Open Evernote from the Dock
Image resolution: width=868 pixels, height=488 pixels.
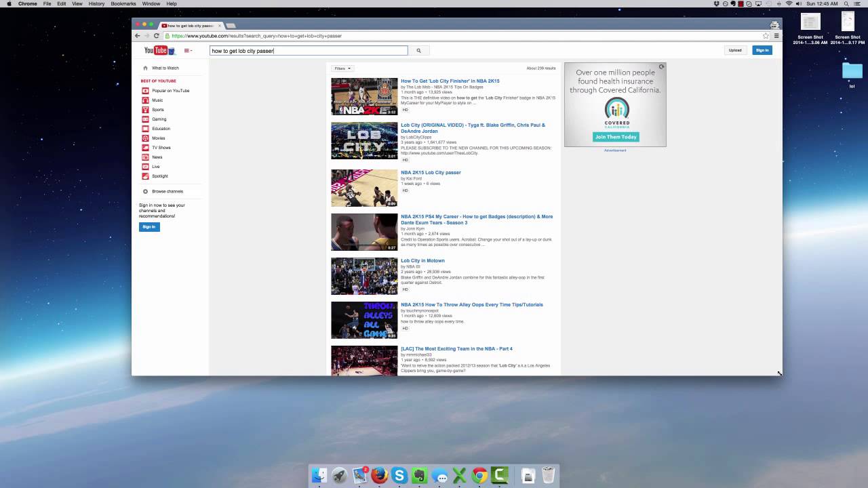click(x=420, y=476)
